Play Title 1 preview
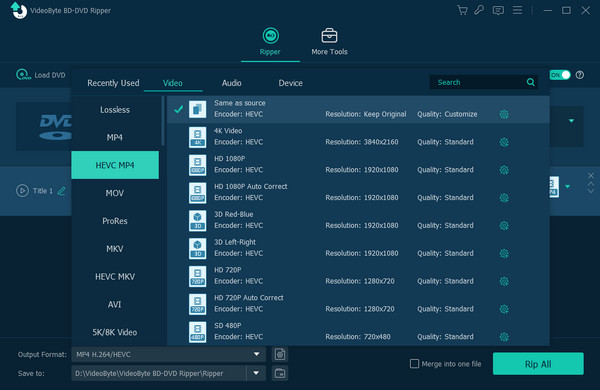Screen dimensions: 600x390 (x=22, y=191)
